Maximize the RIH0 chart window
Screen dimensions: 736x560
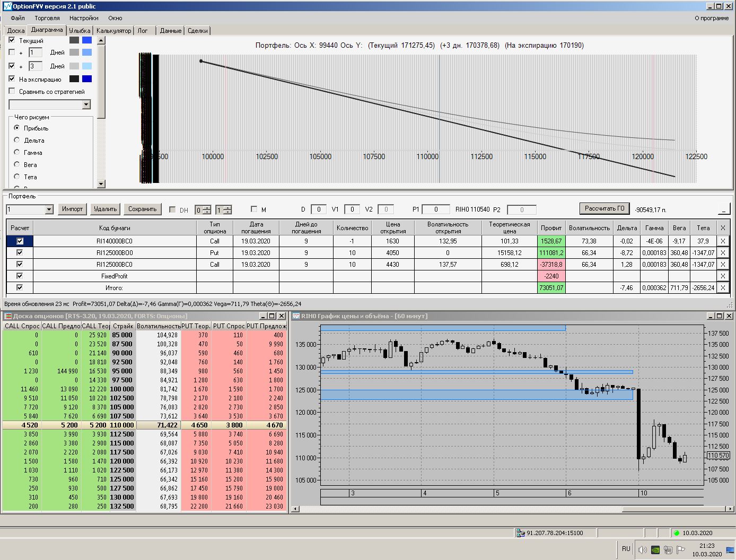720,316
